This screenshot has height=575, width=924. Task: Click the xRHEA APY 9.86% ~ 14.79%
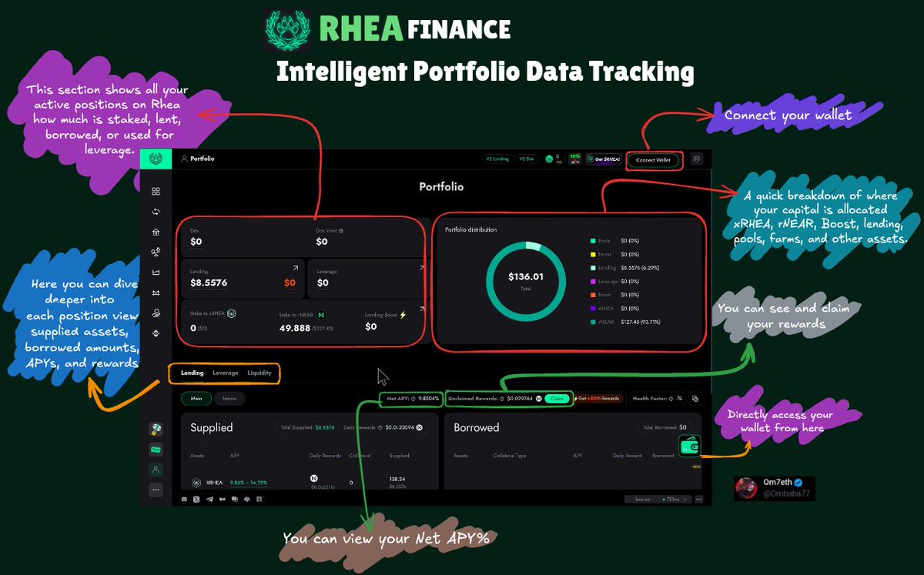[249, 483]
